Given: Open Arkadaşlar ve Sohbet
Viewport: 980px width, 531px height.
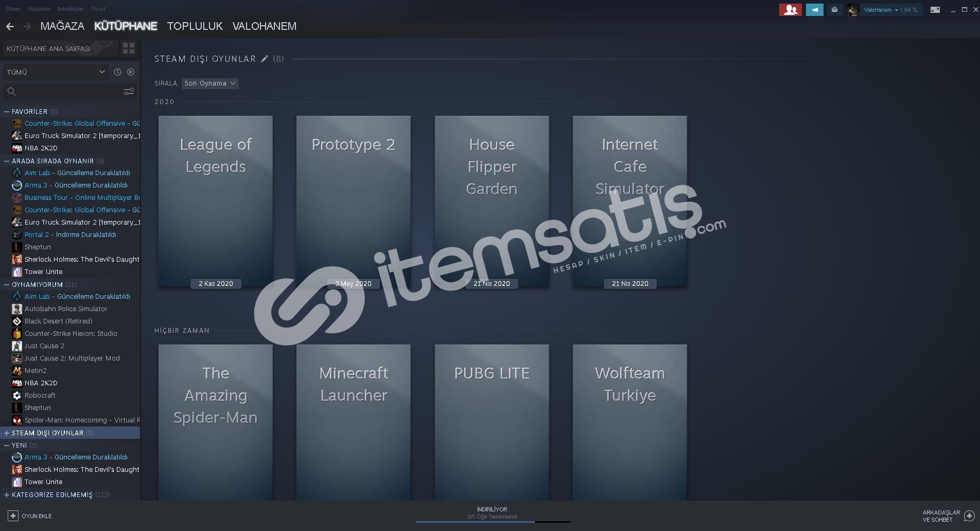Looking at the screenshot, I should click(949, 516).
